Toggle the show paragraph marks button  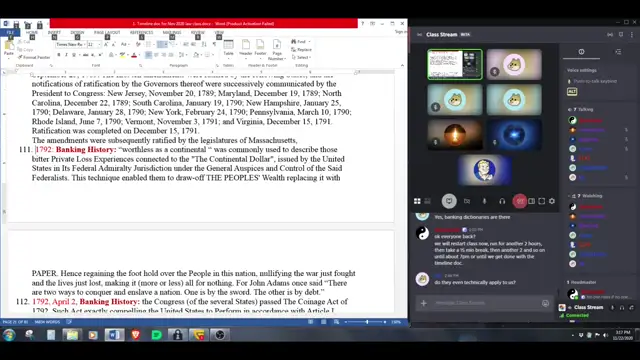click(x=215, y=44)
